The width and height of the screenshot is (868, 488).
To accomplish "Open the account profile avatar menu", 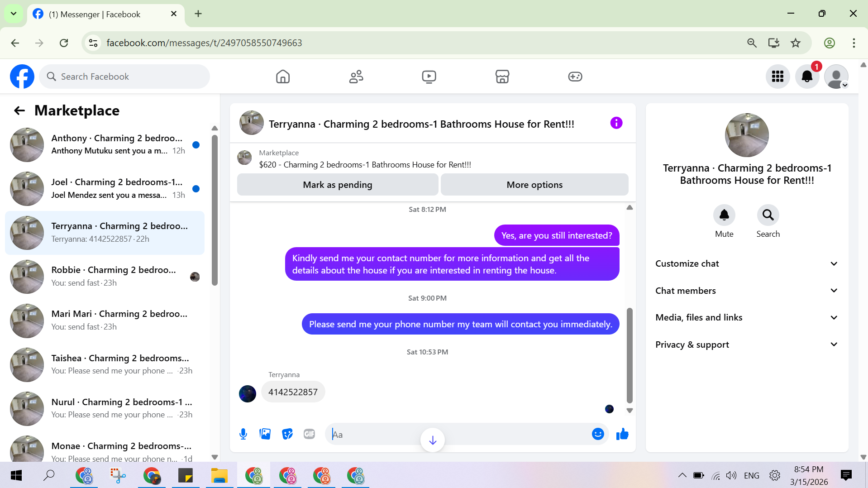I will (836, 77).
